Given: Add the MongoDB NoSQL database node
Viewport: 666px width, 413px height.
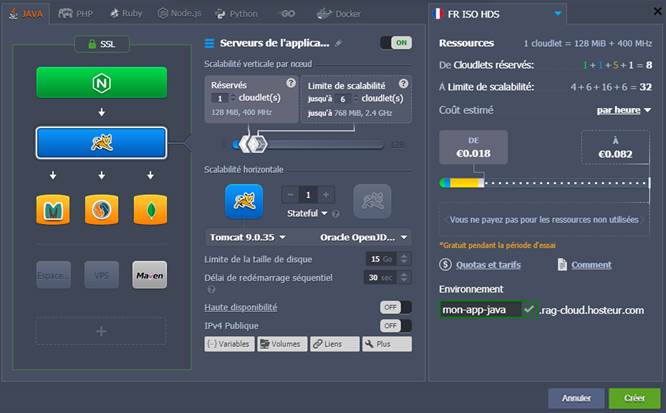Looking at the screenshot, I should point(150,209).
